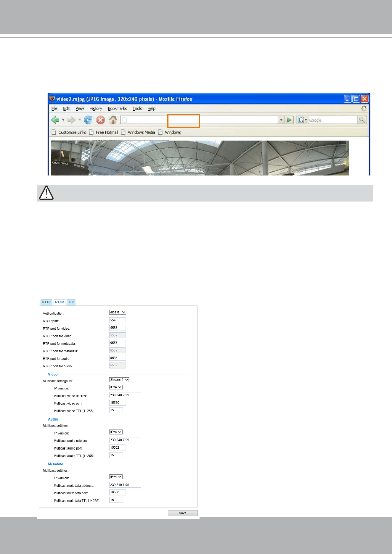This screenshot has height=554, width=392.
Task: Open Forward history dropdown arrow
Action: tap(80, 120)
